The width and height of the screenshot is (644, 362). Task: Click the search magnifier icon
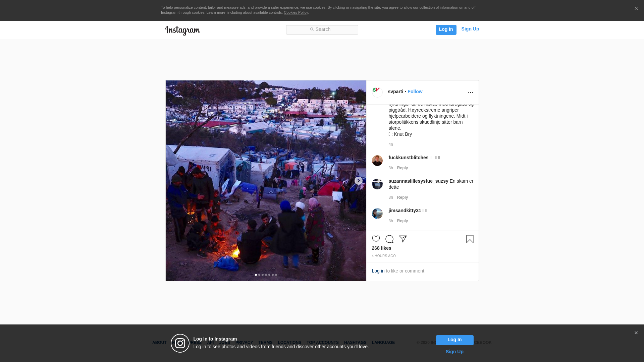point(312,29)
